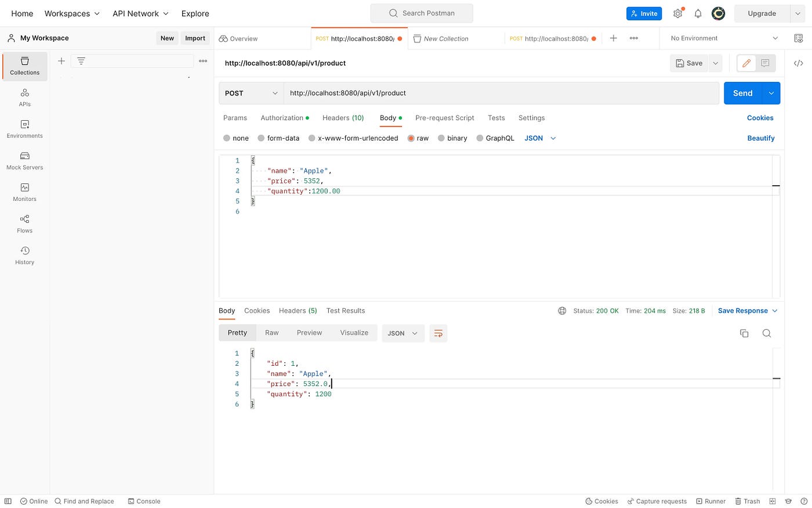The image size is (812, 508).
Task: Open the user avatar menu
Action: pyautogui.click(x=718, y=13)
